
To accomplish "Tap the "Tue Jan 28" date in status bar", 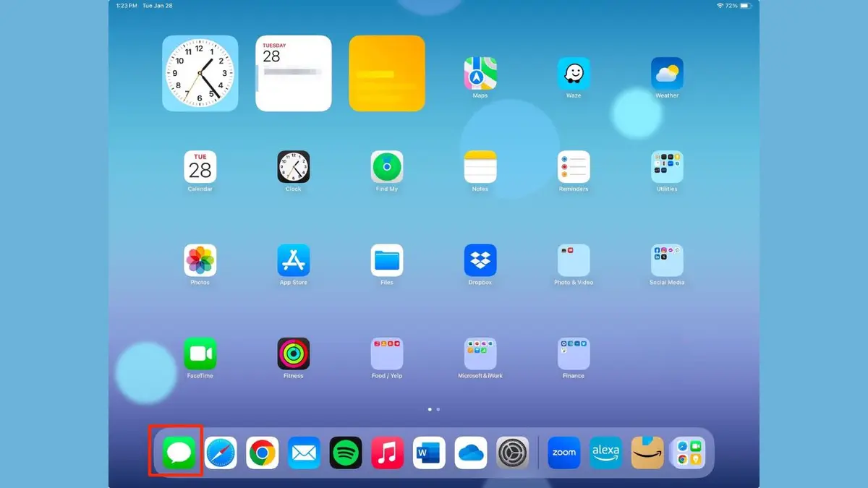I will (x=158, y=5).
